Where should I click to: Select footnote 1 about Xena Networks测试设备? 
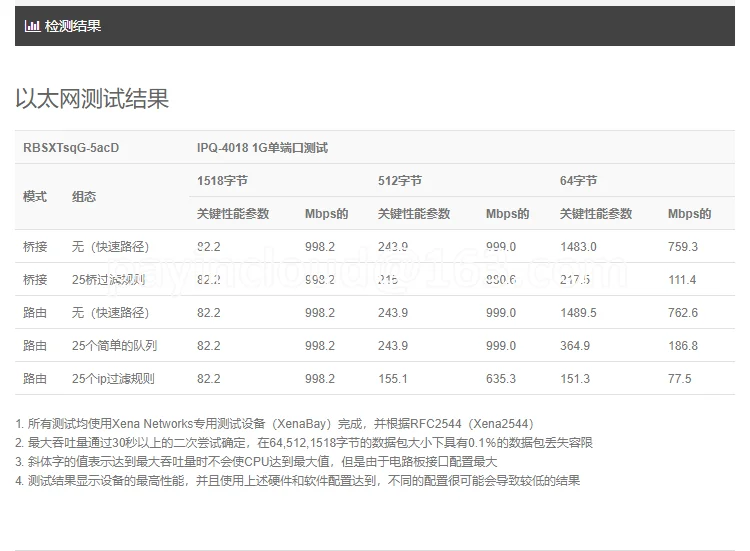pos(275,424)
